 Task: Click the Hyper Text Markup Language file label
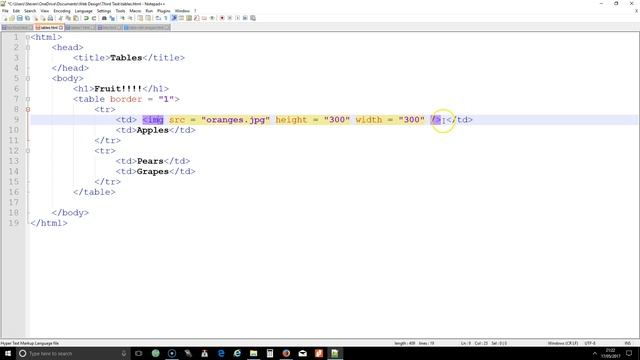(x=29, y=343)
